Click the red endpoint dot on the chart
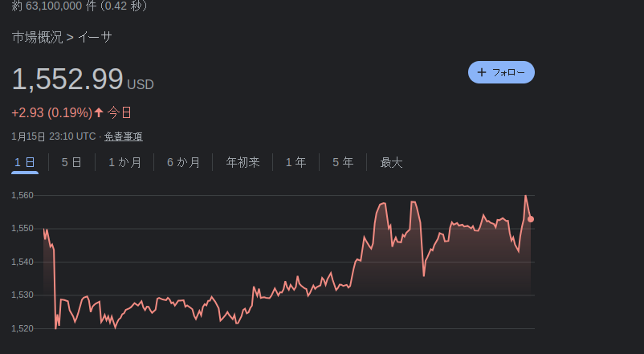This screenshot has width=644, height=354. point(531,219)
